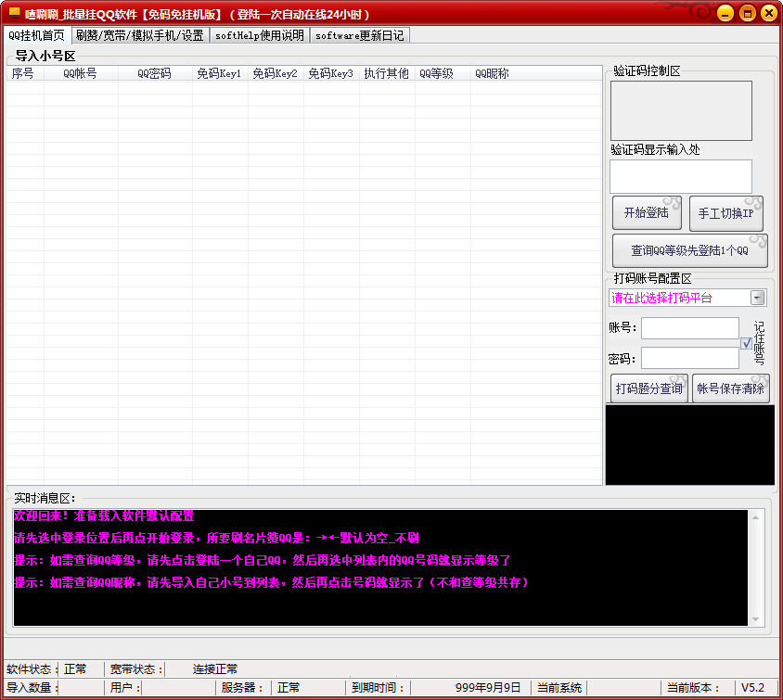Click the message area scrollbar down arrow
783x700 pixels.
tap(758, 619)
